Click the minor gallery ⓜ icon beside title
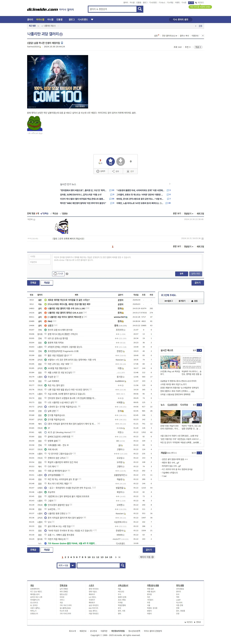The image size is (231, 644). coord(61,34)
